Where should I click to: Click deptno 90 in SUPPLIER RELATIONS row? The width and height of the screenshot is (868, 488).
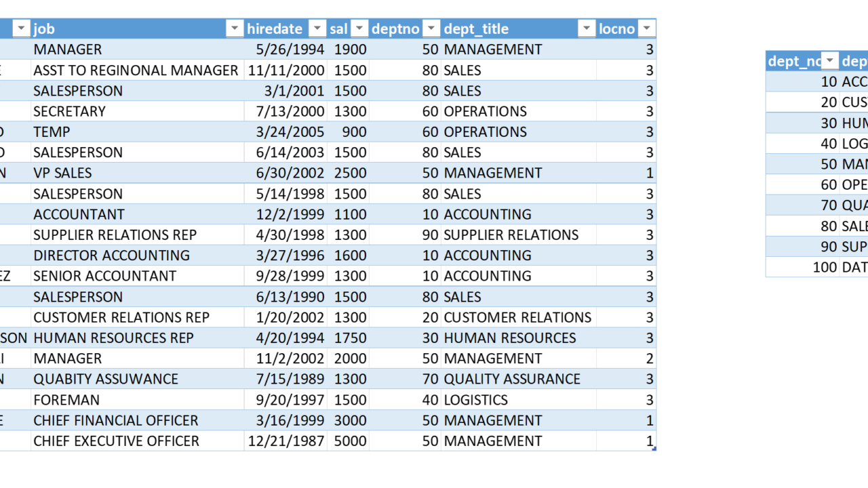pos(406,235)
